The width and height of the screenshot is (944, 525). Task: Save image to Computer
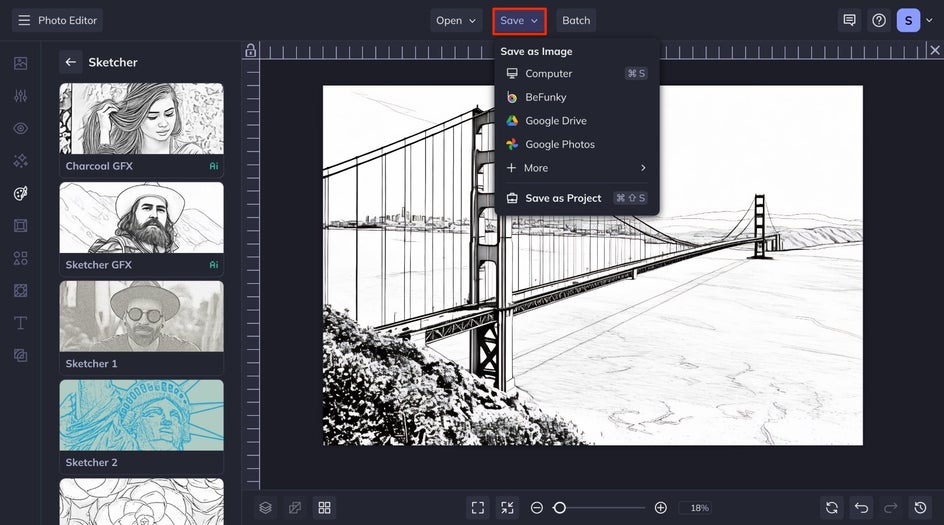coord(576,73)
